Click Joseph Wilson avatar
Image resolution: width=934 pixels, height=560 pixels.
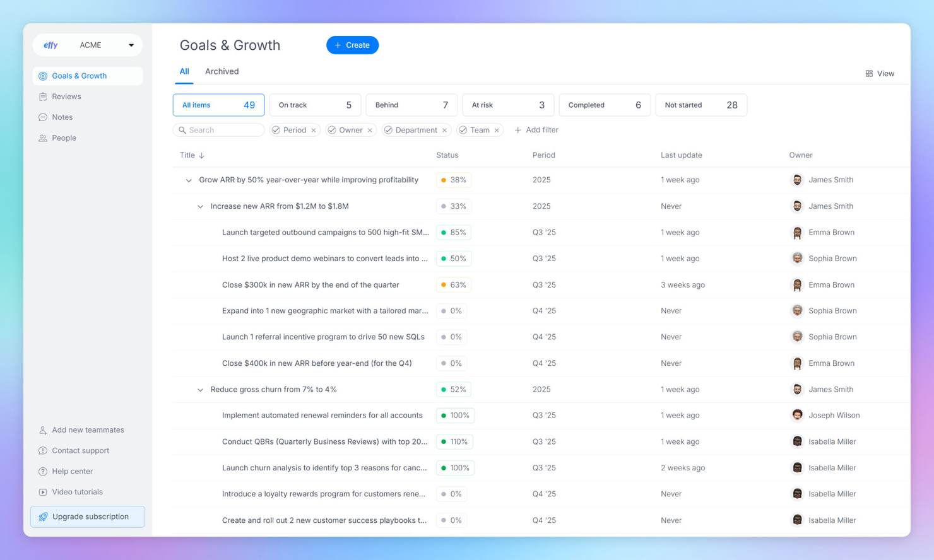pos(797,416)
